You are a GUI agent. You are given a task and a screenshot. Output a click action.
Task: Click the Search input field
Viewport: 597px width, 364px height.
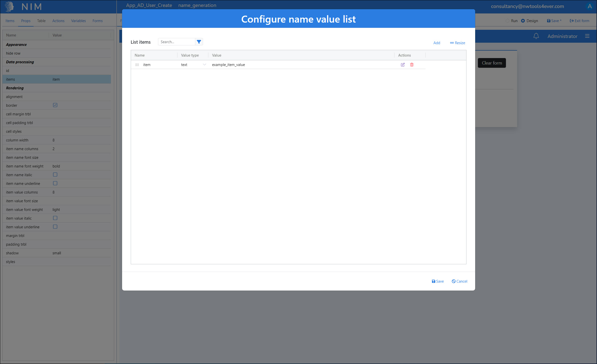point(176,42)
